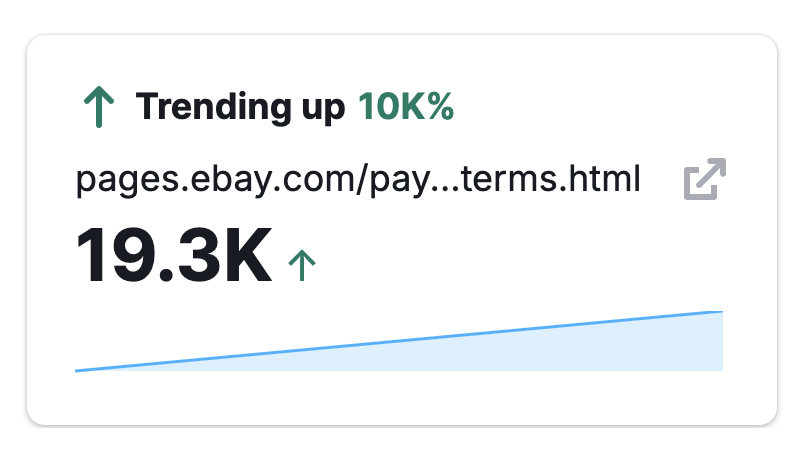
Task: Click the sparkline's lowest left start point
Action: tap(77, 371)
